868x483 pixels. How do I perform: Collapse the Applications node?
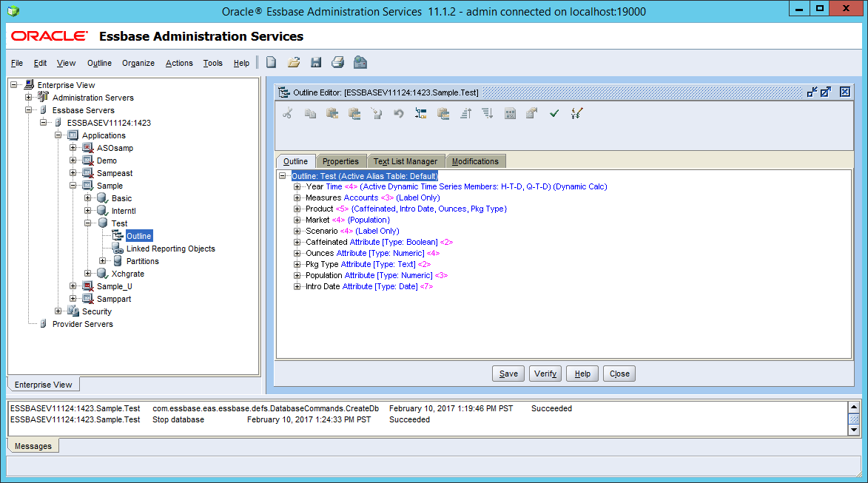click(x=58, y=135)
